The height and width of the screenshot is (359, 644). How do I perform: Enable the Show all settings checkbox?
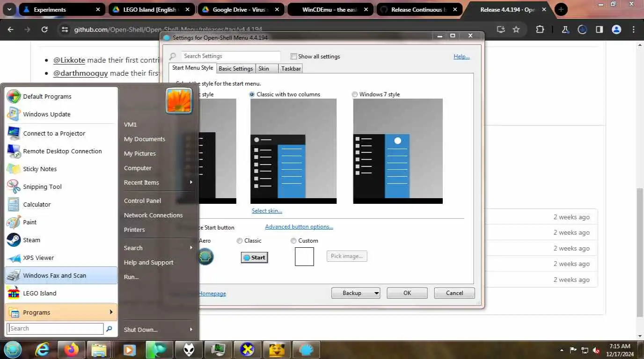[x=293, y=56]
